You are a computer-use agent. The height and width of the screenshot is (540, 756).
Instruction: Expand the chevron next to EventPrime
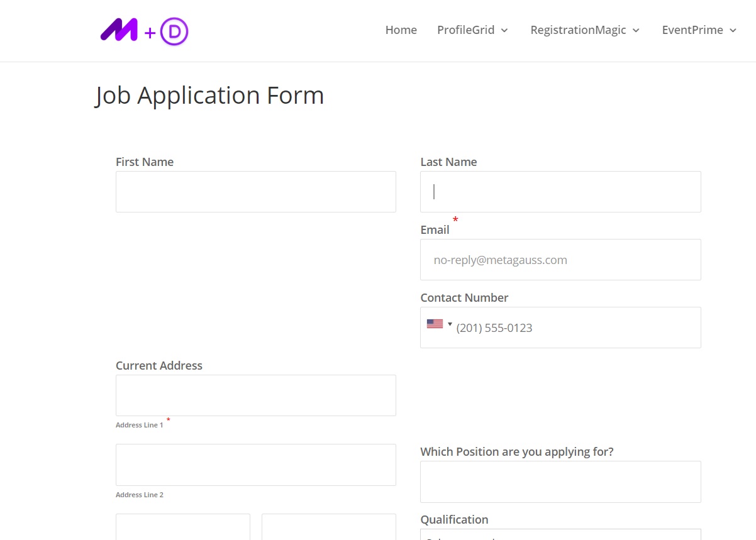click(733, 31)
